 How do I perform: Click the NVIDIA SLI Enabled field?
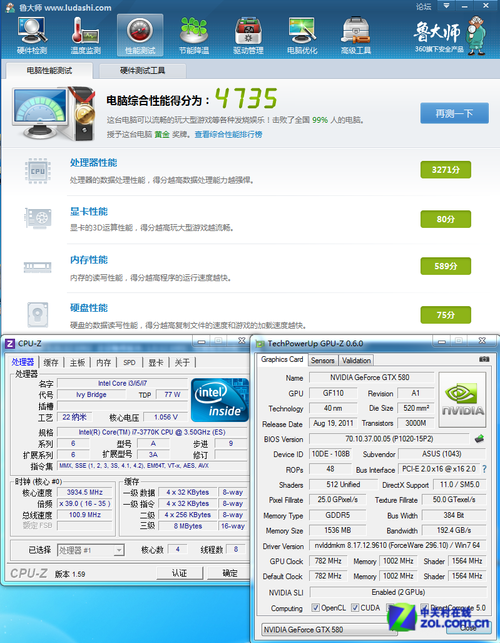(397, 592)
